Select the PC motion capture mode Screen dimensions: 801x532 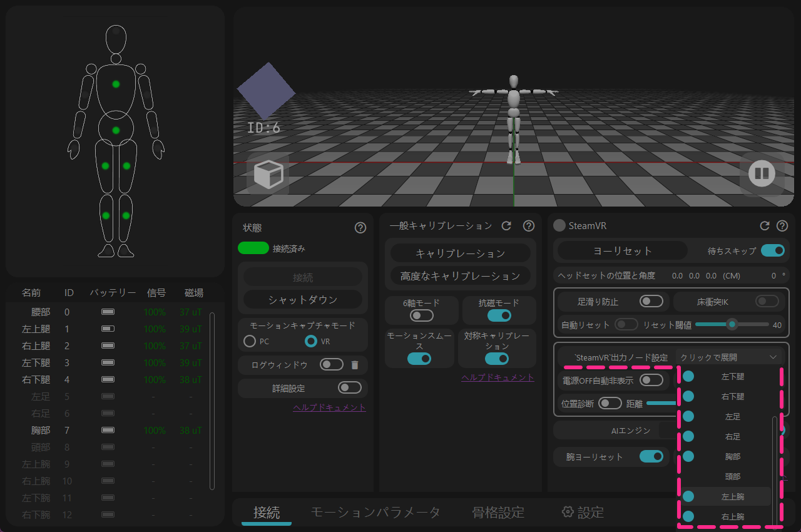tap(250, 341)
